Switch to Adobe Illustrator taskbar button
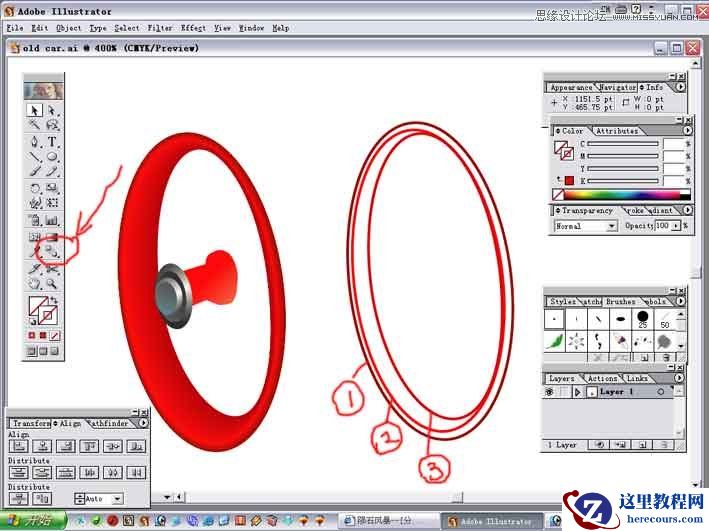709x531 pixels. click(493, 522)
